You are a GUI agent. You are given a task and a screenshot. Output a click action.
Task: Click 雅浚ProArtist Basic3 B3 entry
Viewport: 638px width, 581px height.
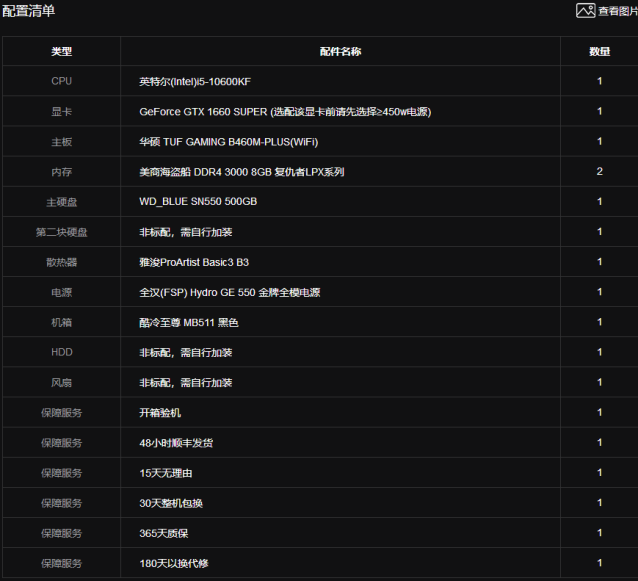coord(194,262)
